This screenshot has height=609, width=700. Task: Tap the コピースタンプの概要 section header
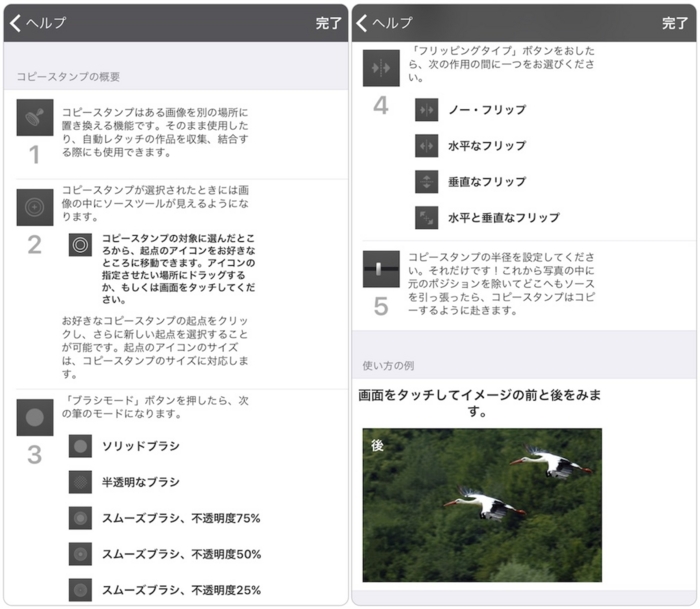coord(68,77)
